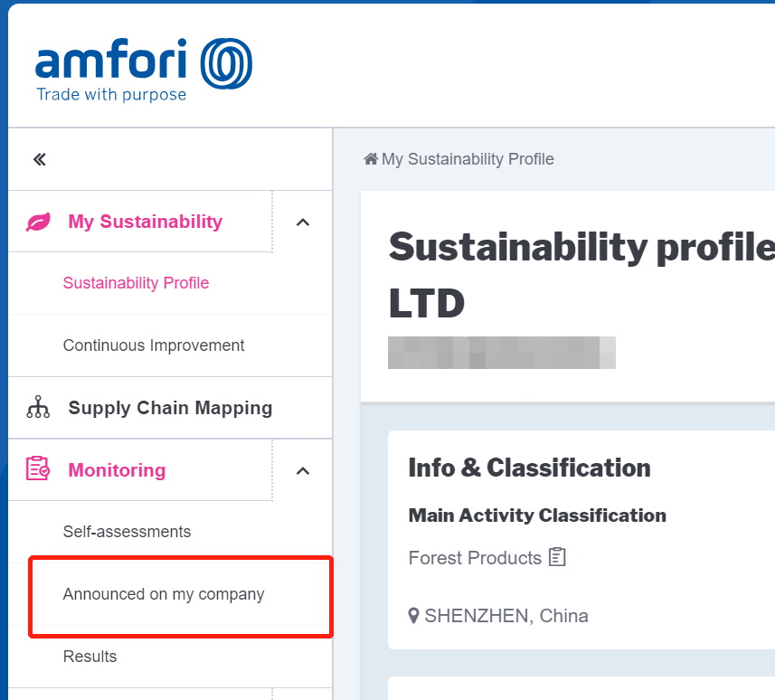Collapse the Monitoring section chevron
The width and height of the screenshot is (775, 700).
tap(303, 470)
